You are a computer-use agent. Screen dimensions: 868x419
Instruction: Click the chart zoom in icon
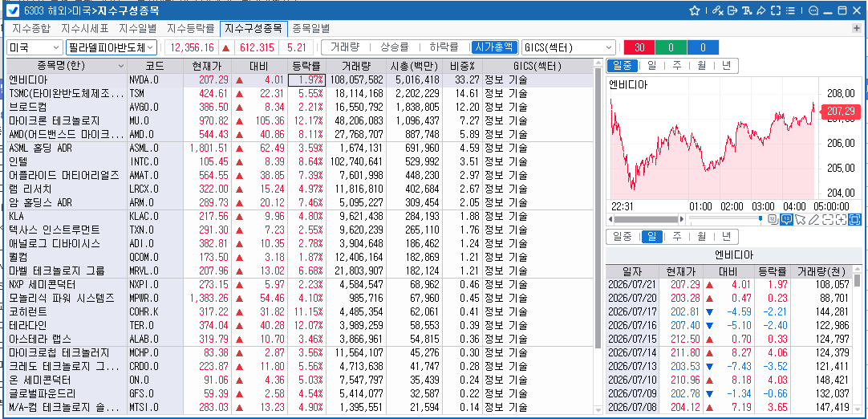tap(841, 219)
